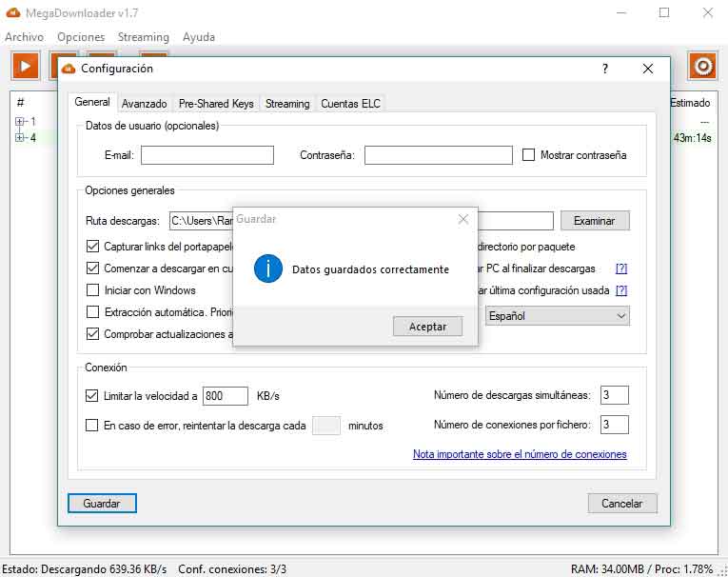Image resolution: width=728 pixels, height=577 pixels.
Task: Click the [?] help beside última configuración usada
Action: (x=621, y=290)
